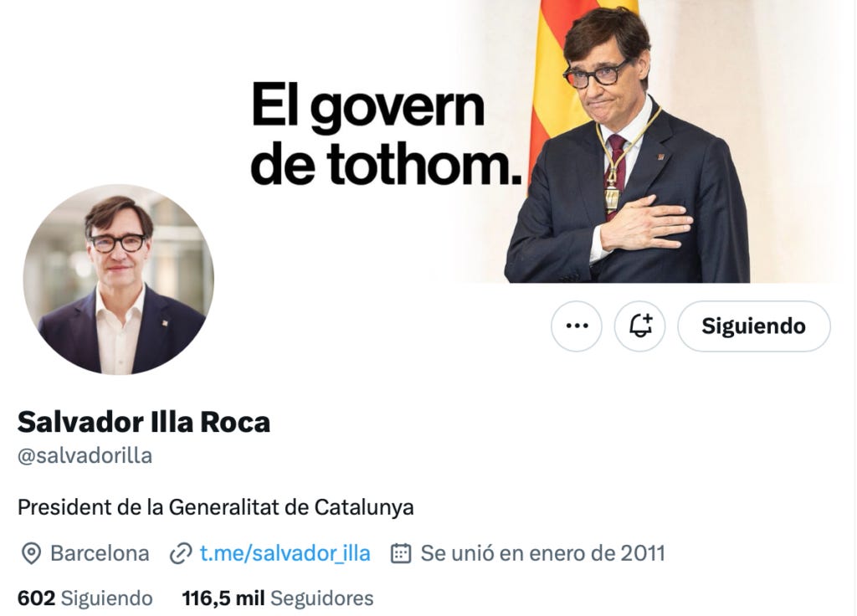View the 116,5 mil Seguidores list
The image size is (857, 616).
tap(278, 598)
